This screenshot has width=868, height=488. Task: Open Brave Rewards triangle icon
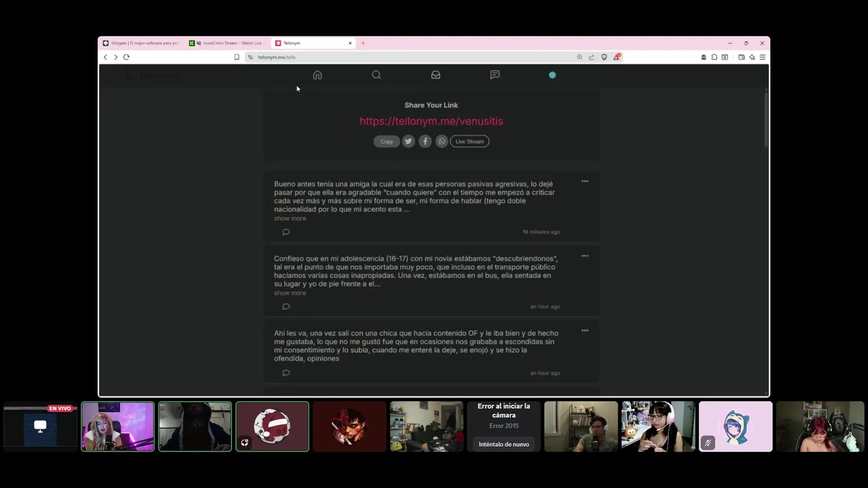(616, 57)
